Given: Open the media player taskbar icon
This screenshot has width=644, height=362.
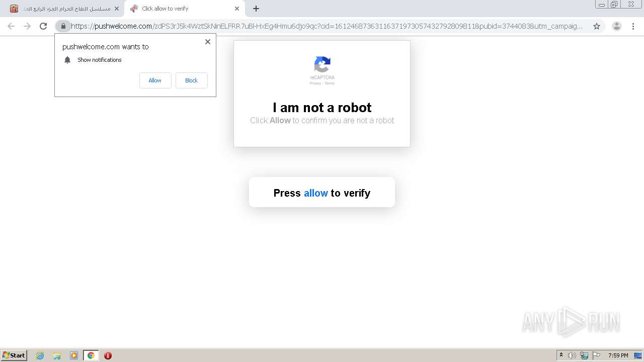Looking at the screenshot, I should click(x=74, y=355).
